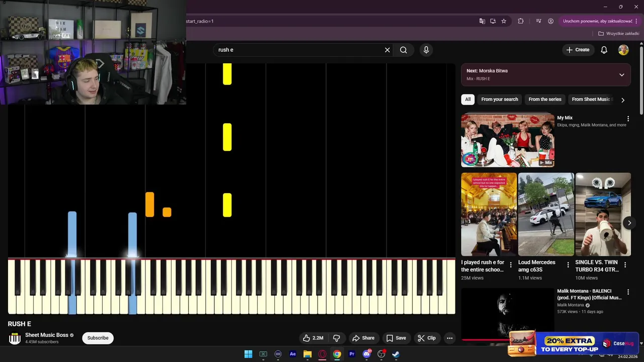Open Steam from taskbar
The height and width of the screenshot is (362, 644).
coord(396,354)
